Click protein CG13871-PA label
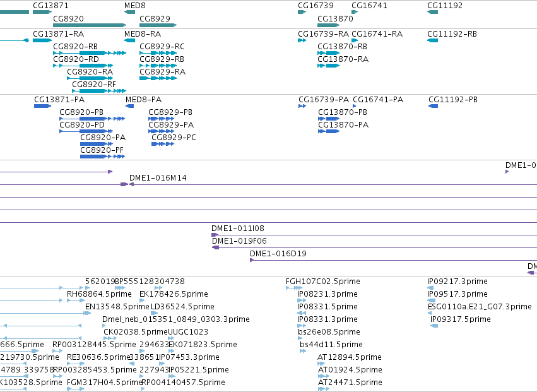This screenshot has height=392, width=537. 59,99
